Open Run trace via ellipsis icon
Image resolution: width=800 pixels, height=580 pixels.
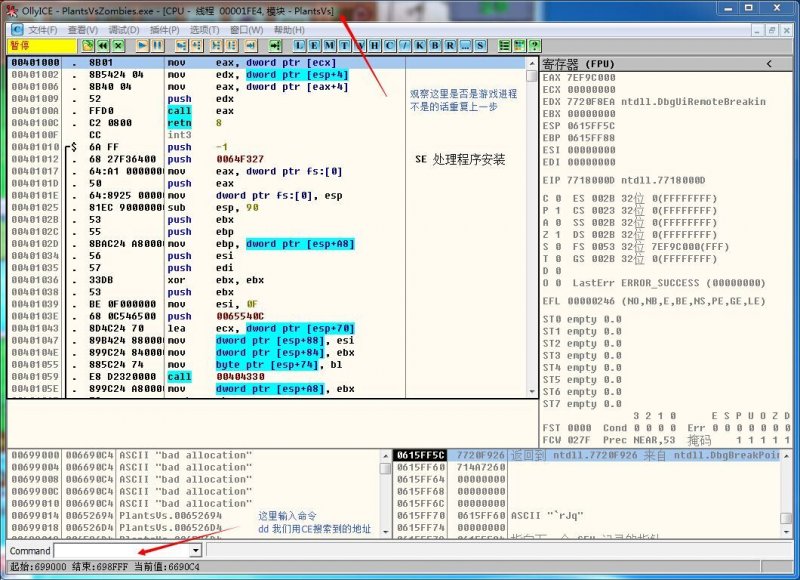(465, 46)
